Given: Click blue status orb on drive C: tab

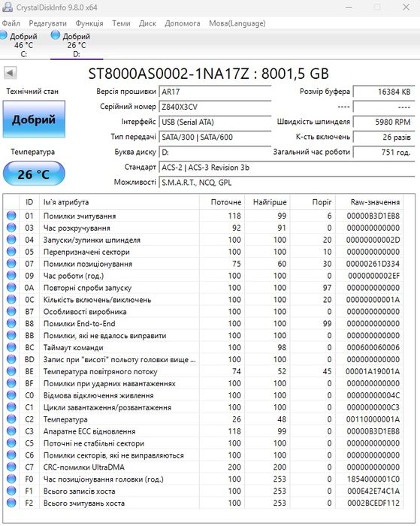Looking at the screenshot, I should pos(3,35).
